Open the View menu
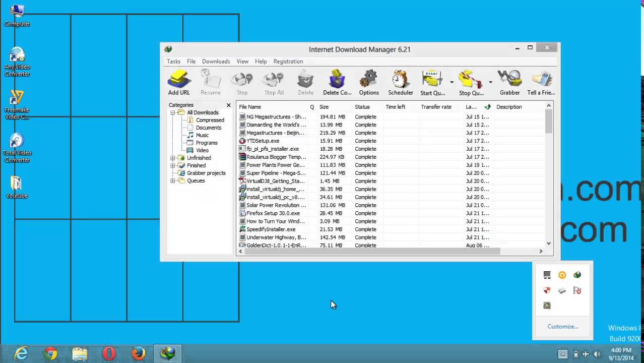Screen dimensions: 644x363 pyautogui.click(x=242, y=61)
